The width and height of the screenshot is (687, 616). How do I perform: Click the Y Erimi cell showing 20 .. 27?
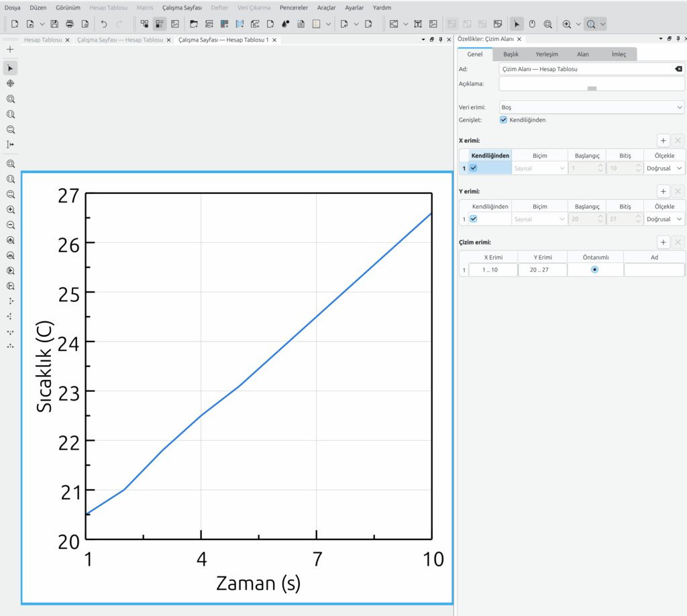pyautogui.click(x=542, y=270)
